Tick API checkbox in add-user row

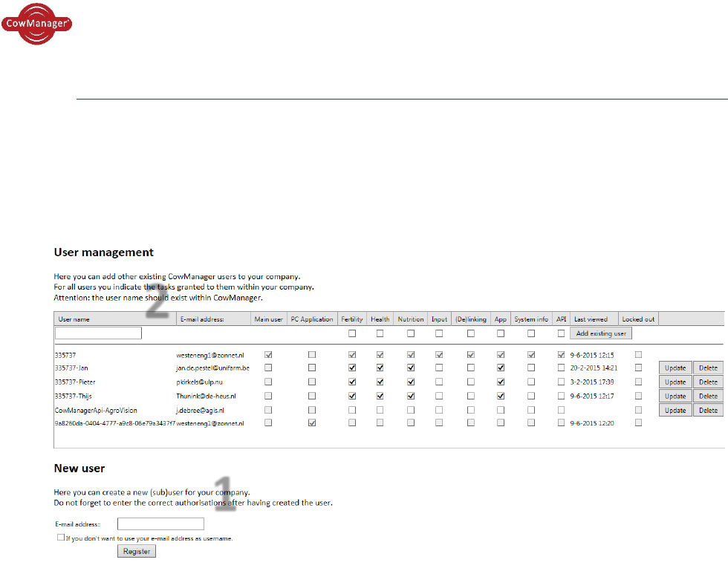561,333
